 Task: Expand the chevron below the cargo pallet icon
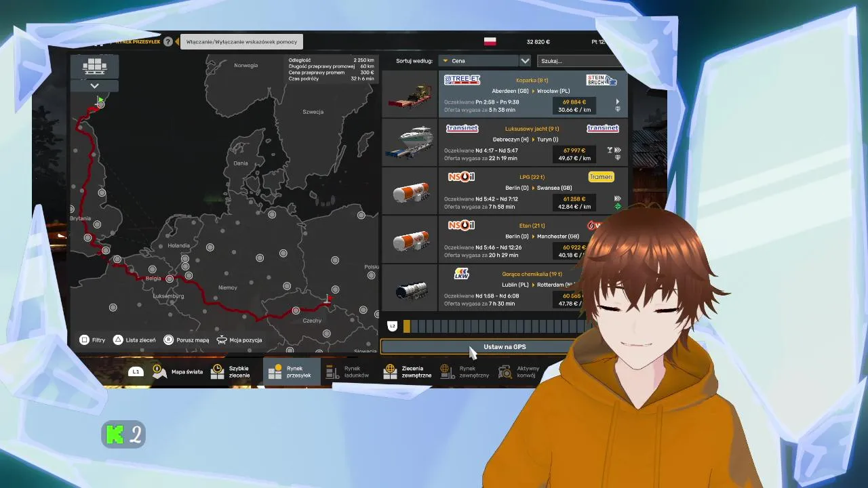[95, 85]
